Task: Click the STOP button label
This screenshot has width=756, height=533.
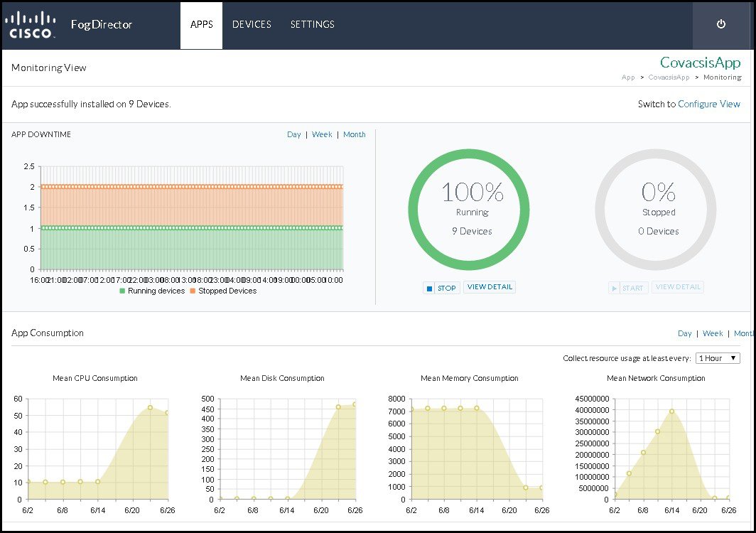Action: 446,288
